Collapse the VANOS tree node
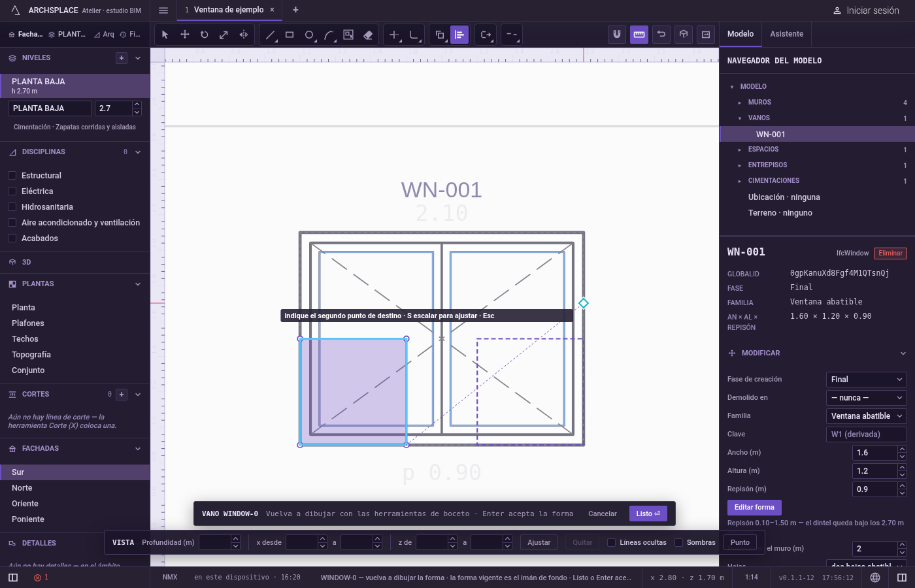This screenshot has width=915, height=588. click(x=740, y=118)
